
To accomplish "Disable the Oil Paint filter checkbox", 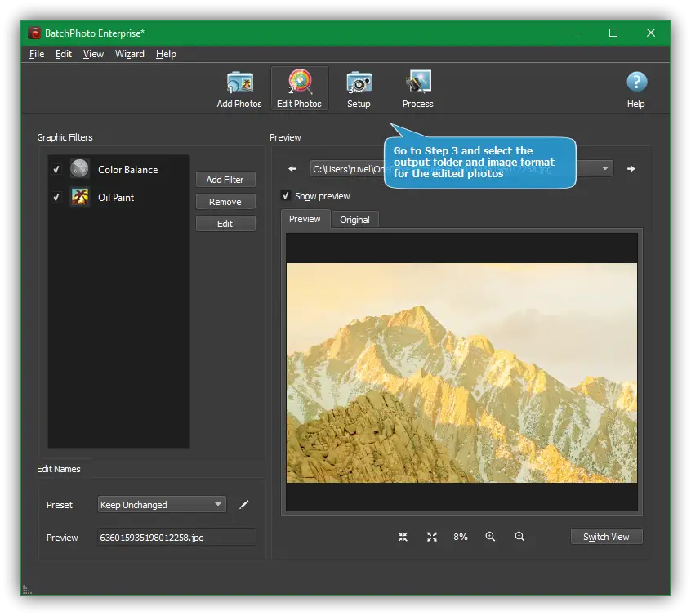I will coord(56,198).
